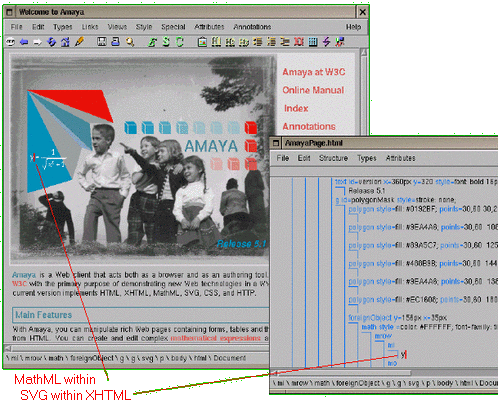Save the document with the floppy disk icon
Viewport: 498px width, 402px height.
coord(101,42)
